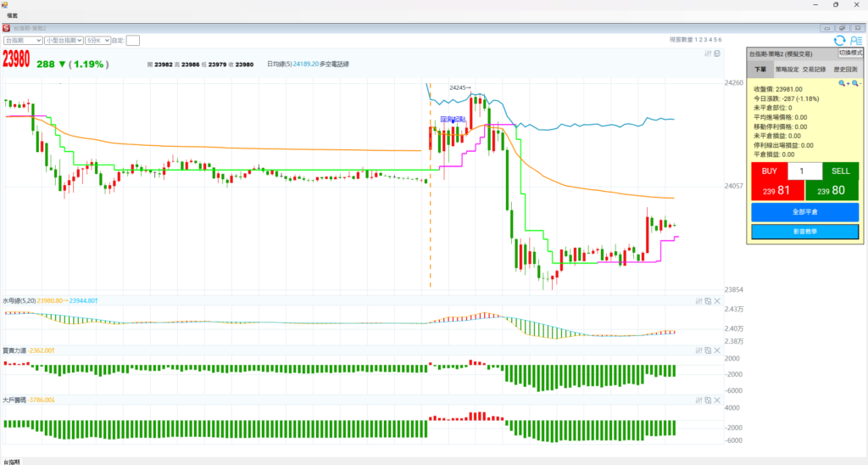Open the user list icon at top right

tap(854, 40)
